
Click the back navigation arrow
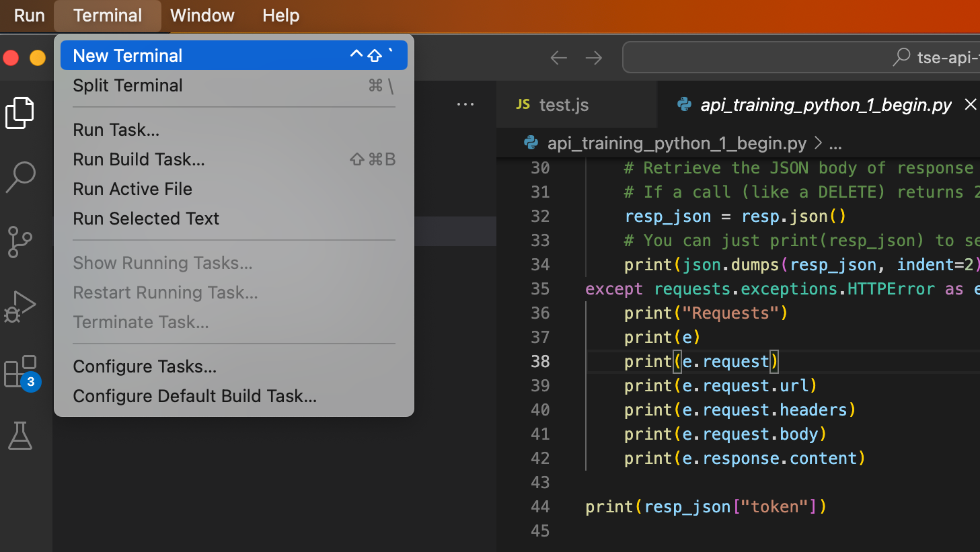pos(558,58)
